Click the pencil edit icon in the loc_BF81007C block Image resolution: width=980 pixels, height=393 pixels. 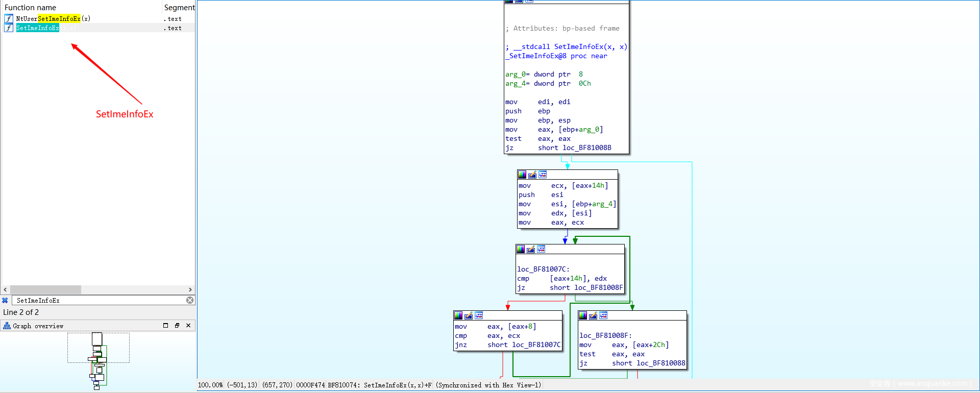tap(531, 249)
